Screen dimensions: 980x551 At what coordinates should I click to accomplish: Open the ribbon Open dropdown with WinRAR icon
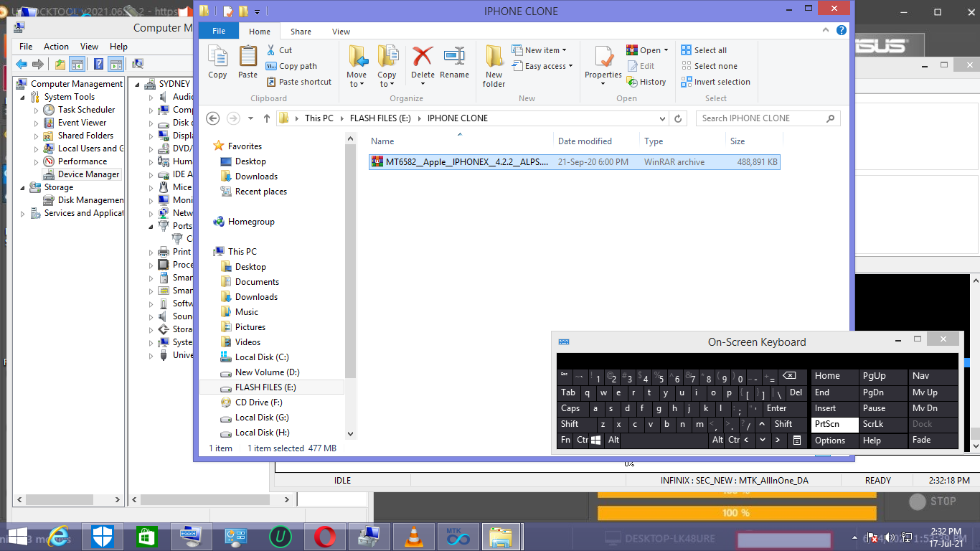pyautogui.click(x=647, y=50)
